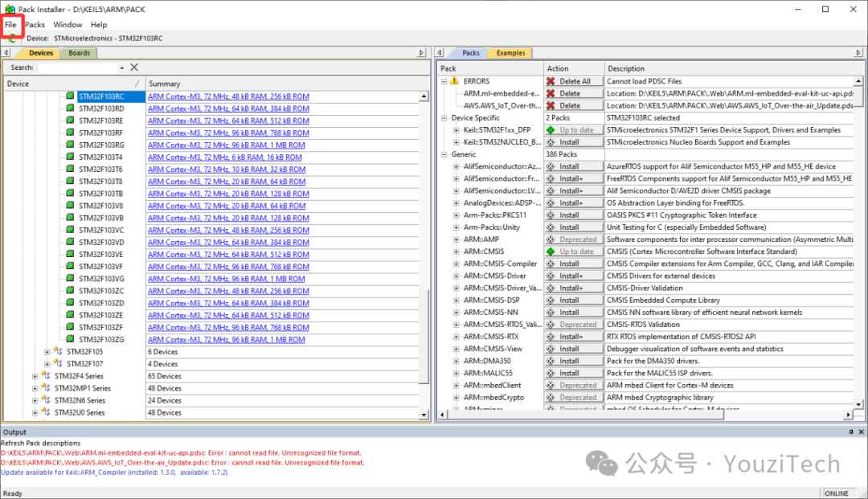
Task: Click the Action column header
Action: (574, 68)
